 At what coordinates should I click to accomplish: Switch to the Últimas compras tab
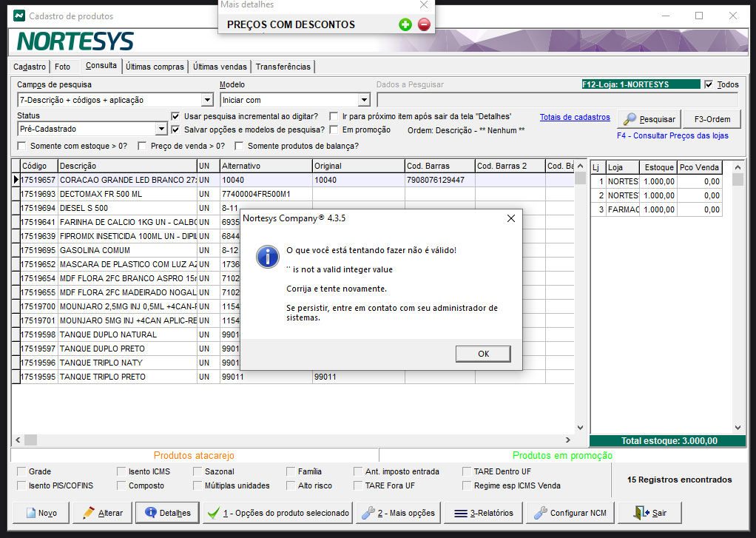[x=155, y=67]
